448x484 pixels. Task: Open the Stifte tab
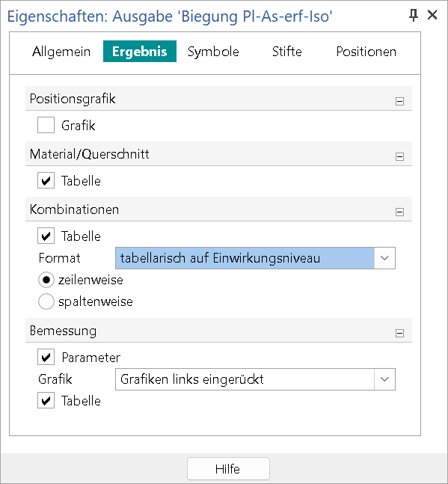click(287, 52)
